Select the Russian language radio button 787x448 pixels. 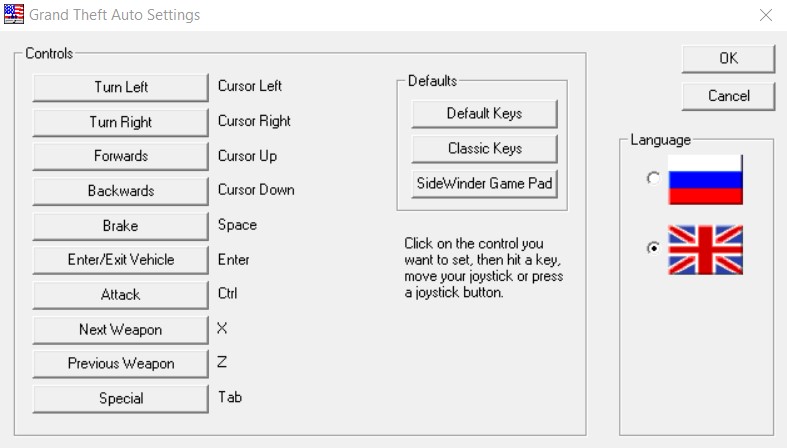coord(653,178)
